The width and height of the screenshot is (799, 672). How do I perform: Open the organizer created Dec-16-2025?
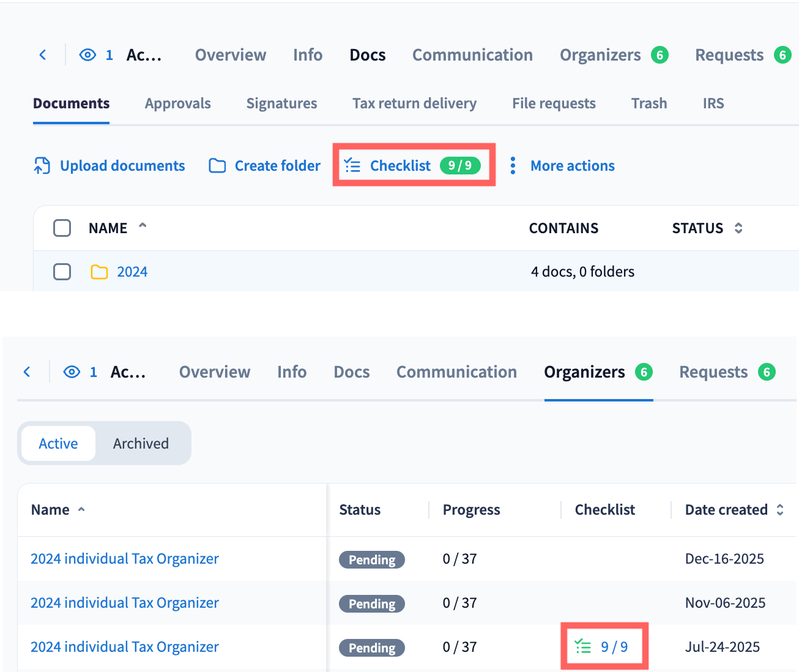click(125, 559)
